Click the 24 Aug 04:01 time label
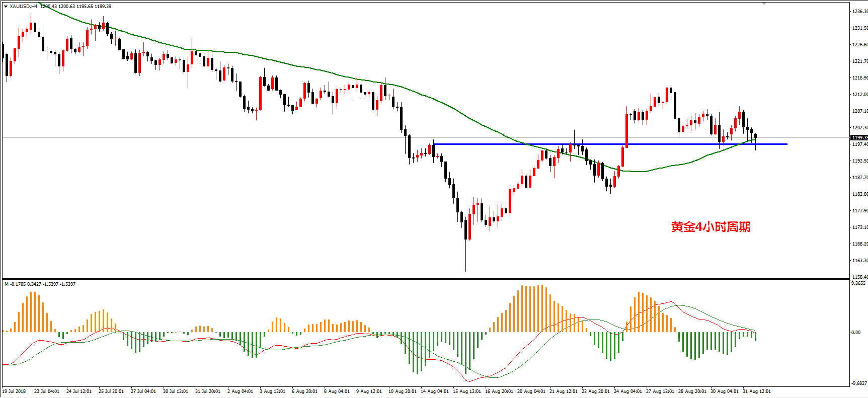This screenshot has width=868, height=398. (628, 391)
